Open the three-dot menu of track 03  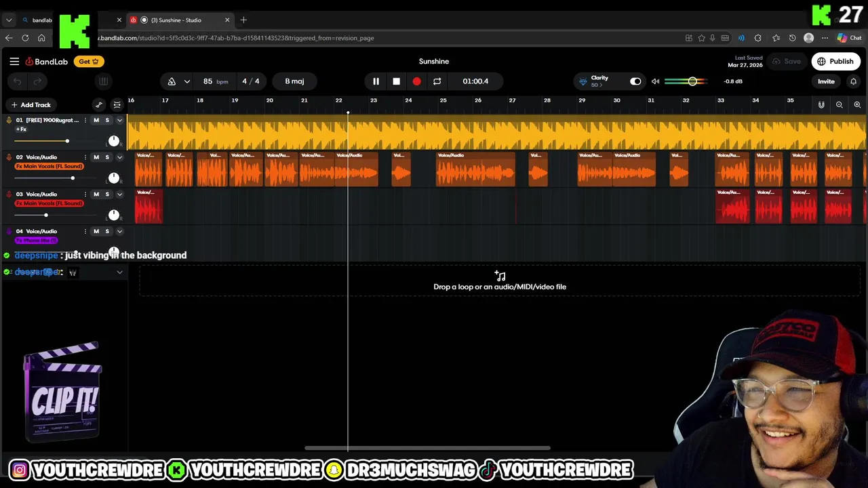tap(85, 195)
